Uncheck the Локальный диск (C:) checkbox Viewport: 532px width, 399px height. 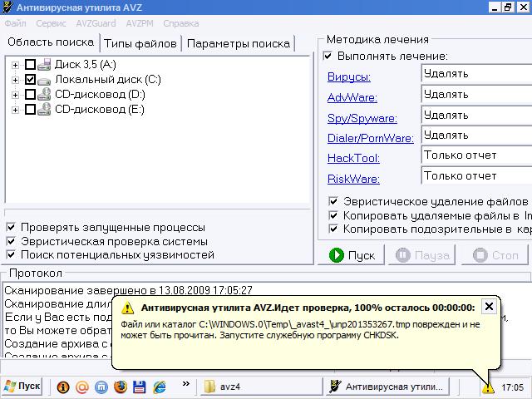coord(30,80)
